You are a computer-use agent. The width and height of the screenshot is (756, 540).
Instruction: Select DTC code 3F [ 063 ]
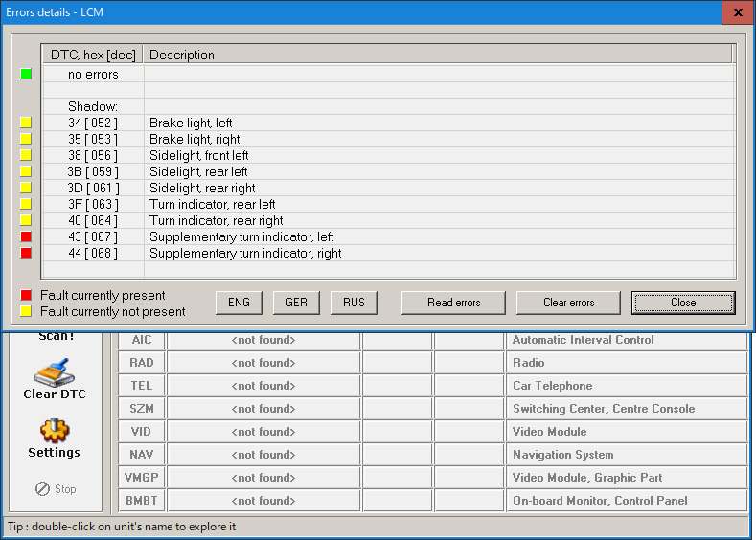tap(93, 204)
